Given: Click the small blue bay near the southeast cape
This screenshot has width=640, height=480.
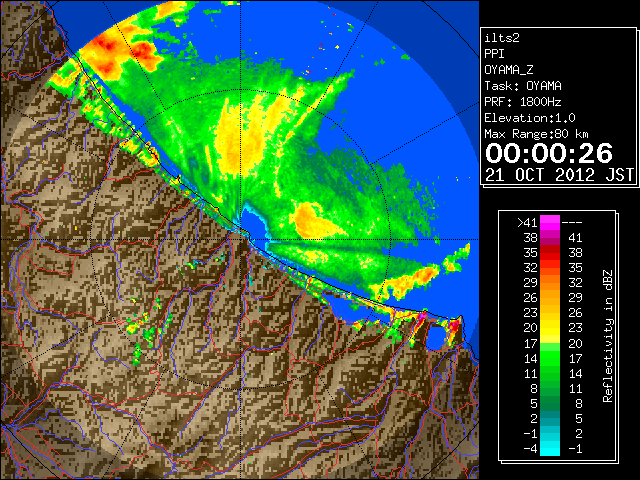Looking at the screenshot, I should tap(436, 337).
